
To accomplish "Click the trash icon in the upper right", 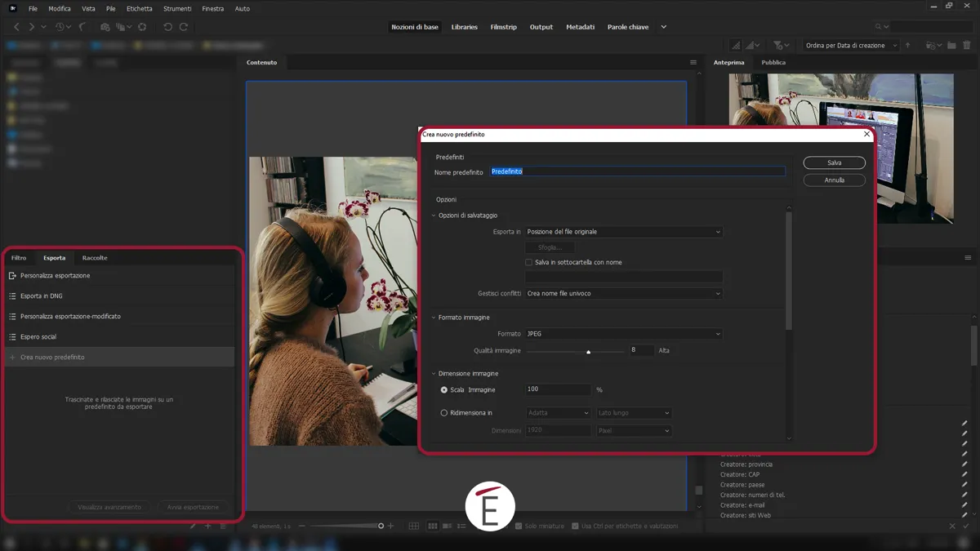I will pos(966,45).
